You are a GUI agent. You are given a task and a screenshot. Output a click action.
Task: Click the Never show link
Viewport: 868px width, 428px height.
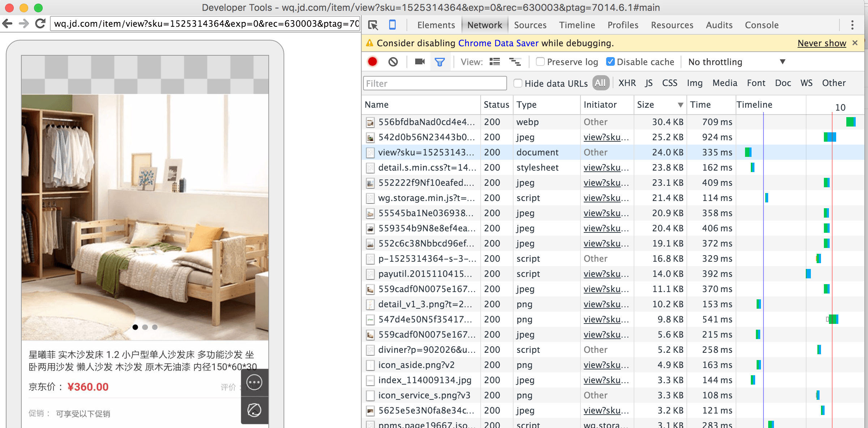822,43
